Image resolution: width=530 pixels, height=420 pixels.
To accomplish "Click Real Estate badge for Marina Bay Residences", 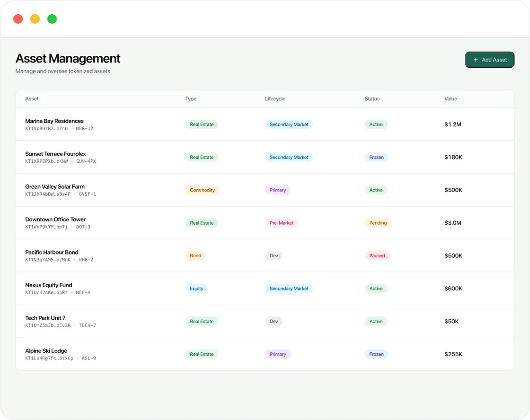I will 202,124.
